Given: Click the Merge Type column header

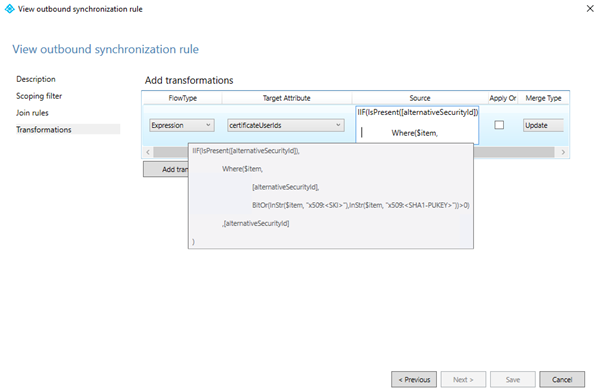Looking at the screenshot, I should (543, 98).
